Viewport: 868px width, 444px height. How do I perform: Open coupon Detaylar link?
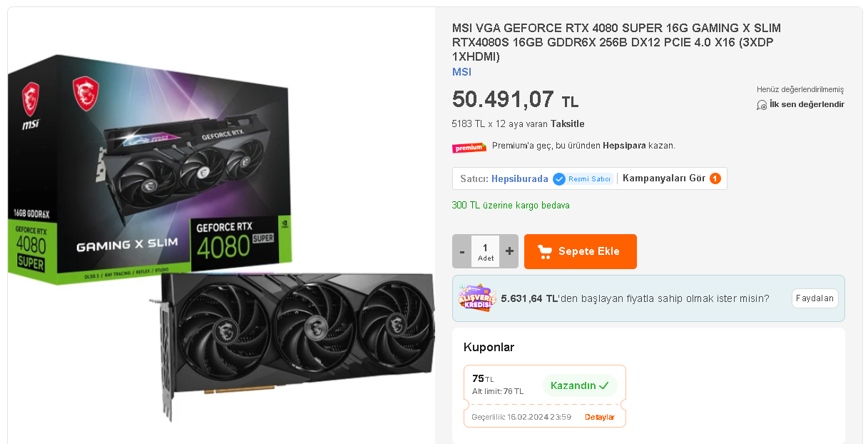(600, 417)
